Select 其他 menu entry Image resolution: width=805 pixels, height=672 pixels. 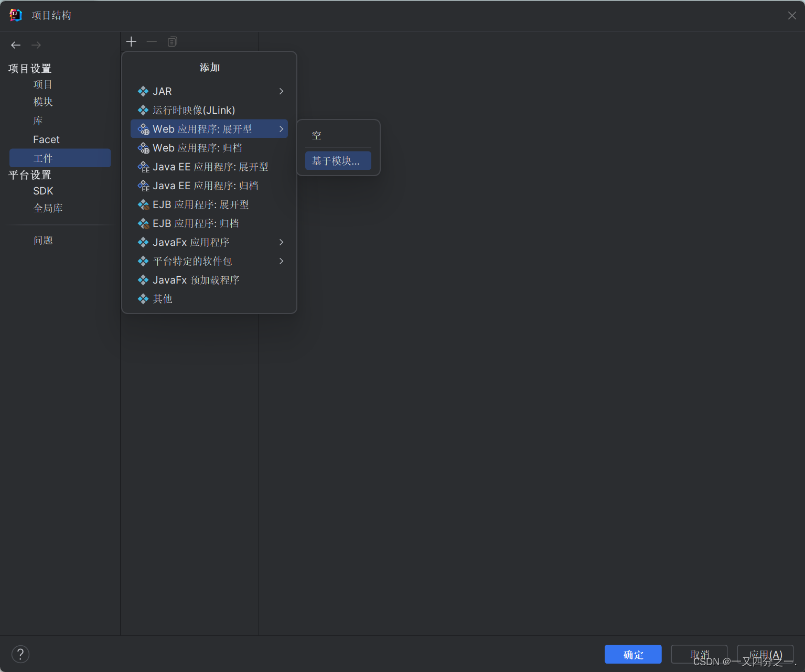click(209, 299)
